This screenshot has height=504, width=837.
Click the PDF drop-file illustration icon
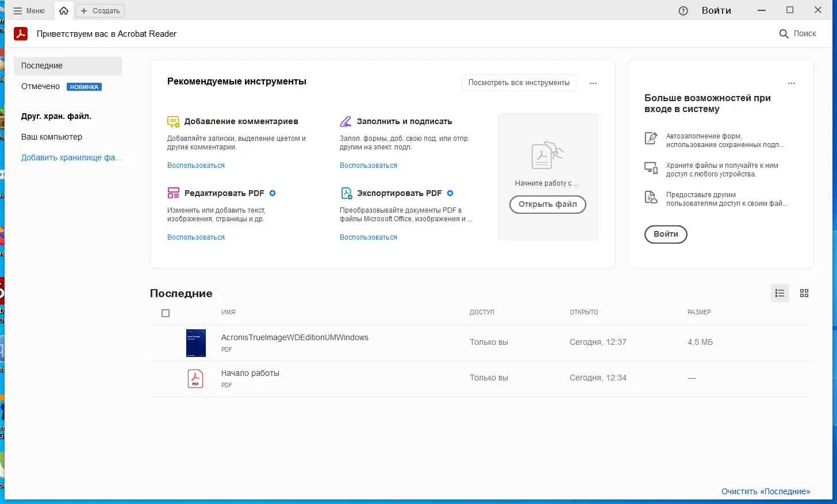(x=547, y=155)
